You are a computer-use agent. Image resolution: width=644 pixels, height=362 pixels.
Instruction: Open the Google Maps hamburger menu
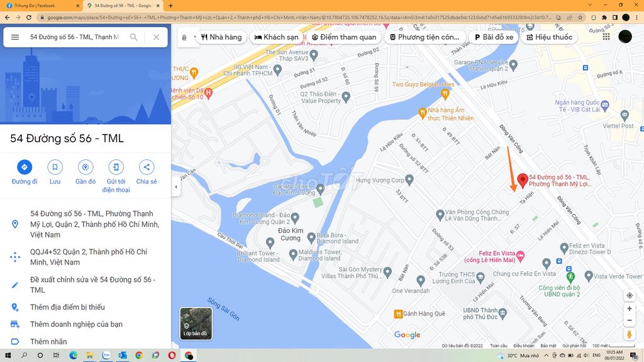(15, 37)
